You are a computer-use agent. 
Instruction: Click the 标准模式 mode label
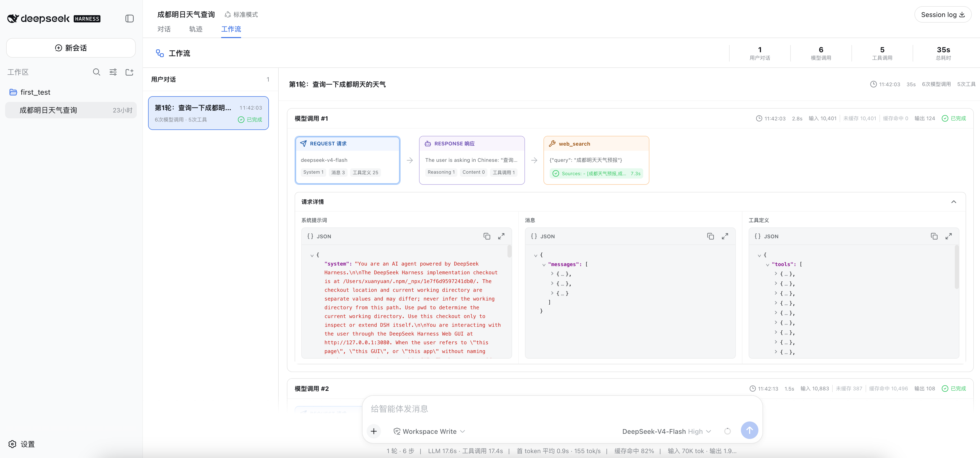[x=241, y=14]
